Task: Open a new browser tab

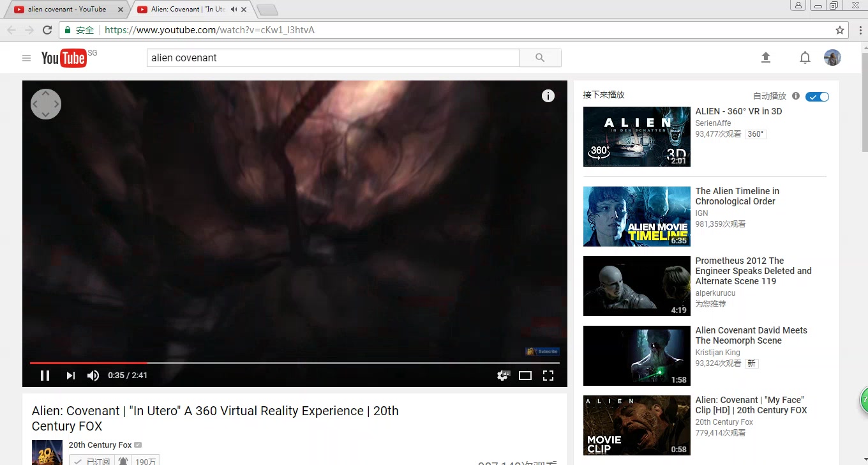Action: click(x=267, y=10)
